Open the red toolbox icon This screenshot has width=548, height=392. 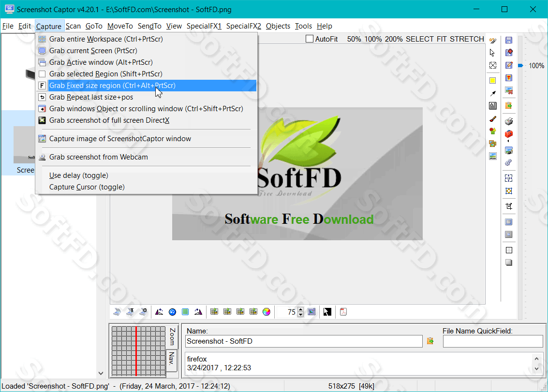tap(509, 134)
